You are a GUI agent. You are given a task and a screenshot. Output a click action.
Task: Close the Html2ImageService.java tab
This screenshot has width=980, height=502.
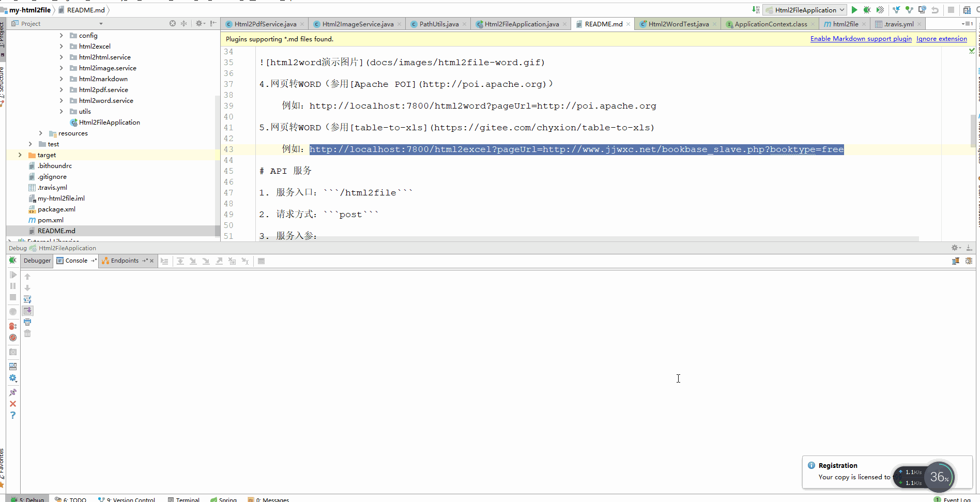pyautogui.click(x=399, y=24)
